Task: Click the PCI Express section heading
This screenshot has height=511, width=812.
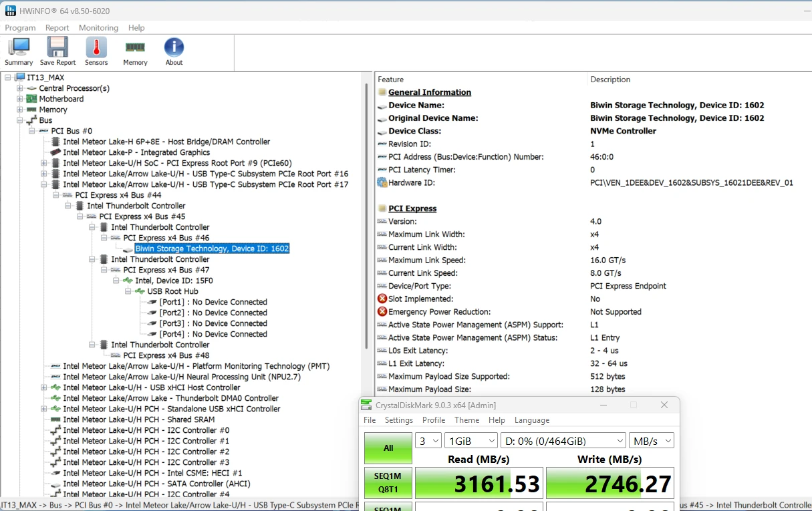Action: coord(412,208)
